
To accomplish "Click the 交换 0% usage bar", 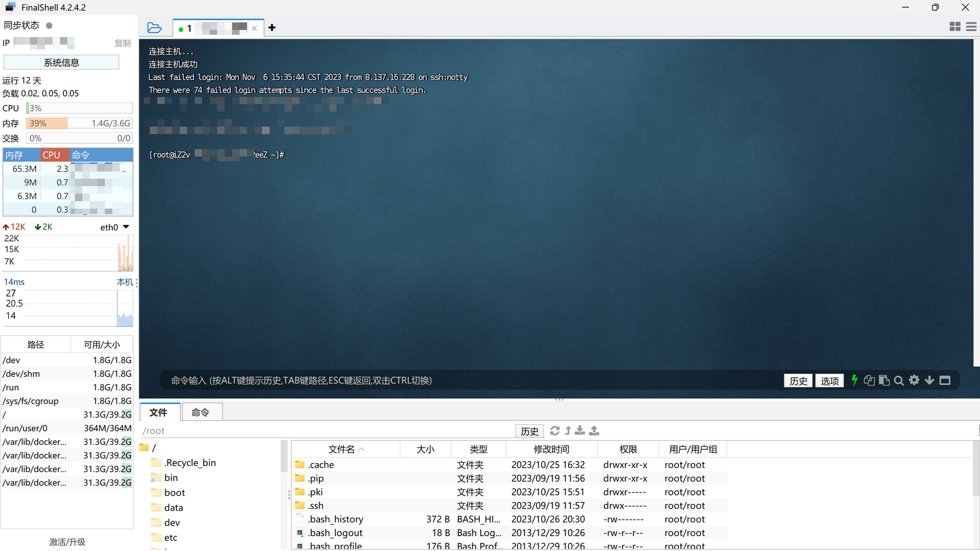I will [79, 138].
